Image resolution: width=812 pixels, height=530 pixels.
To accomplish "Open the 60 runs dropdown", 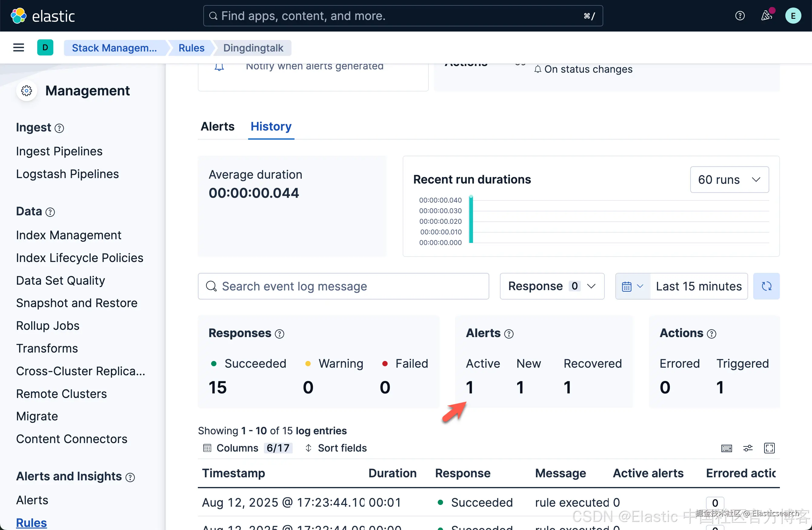I will click(x=729, y=180).
